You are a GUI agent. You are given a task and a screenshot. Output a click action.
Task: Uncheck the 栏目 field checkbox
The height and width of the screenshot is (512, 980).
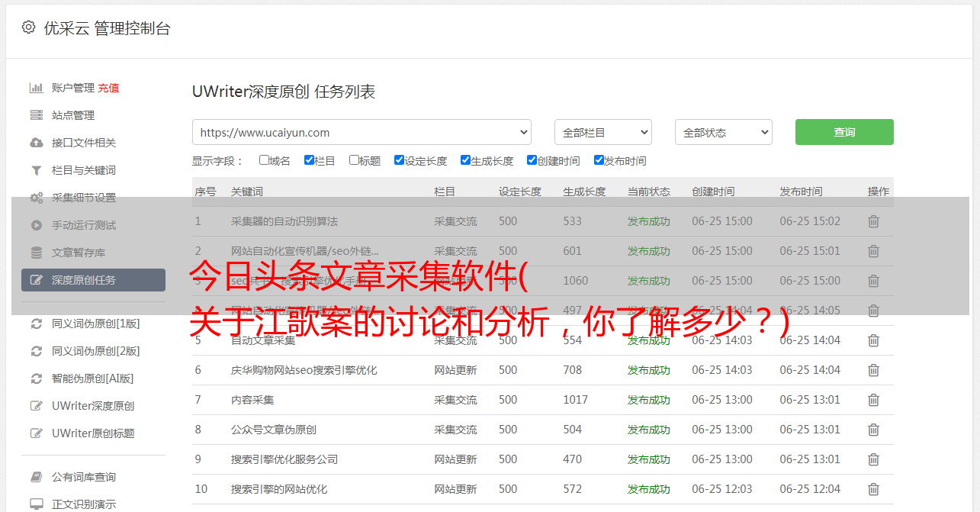click(309, 160)
